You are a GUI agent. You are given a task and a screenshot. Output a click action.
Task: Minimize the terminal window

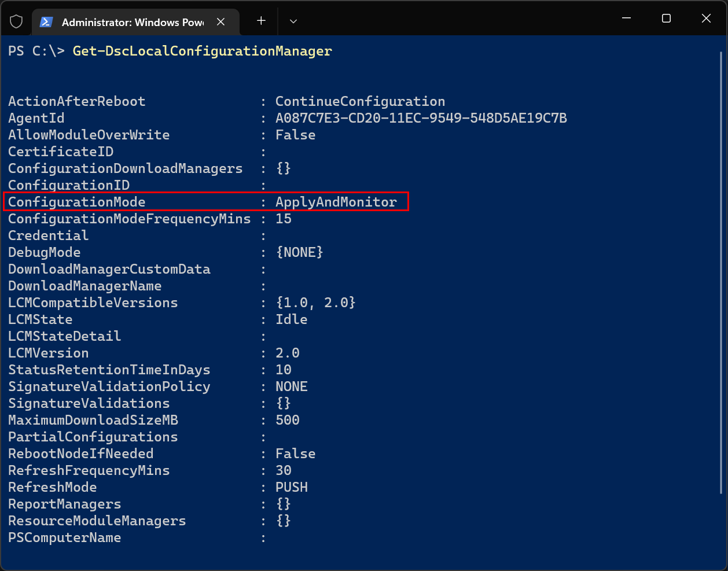tap(626, 19)
